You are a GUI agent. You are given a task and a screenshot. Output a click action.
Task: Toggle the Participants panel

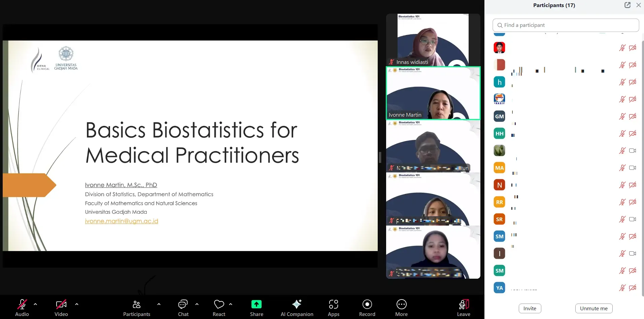[136, 305]
